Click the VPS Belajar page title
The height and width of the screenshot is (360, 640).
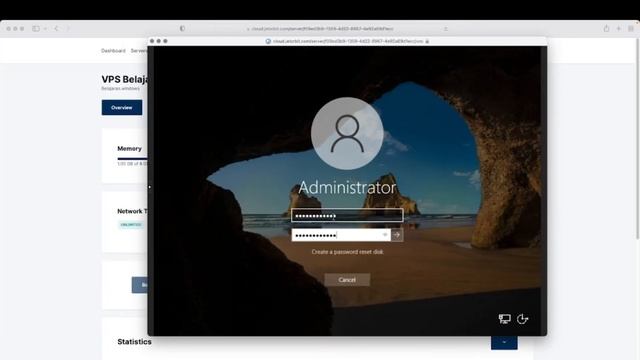[x=125, y=79]
